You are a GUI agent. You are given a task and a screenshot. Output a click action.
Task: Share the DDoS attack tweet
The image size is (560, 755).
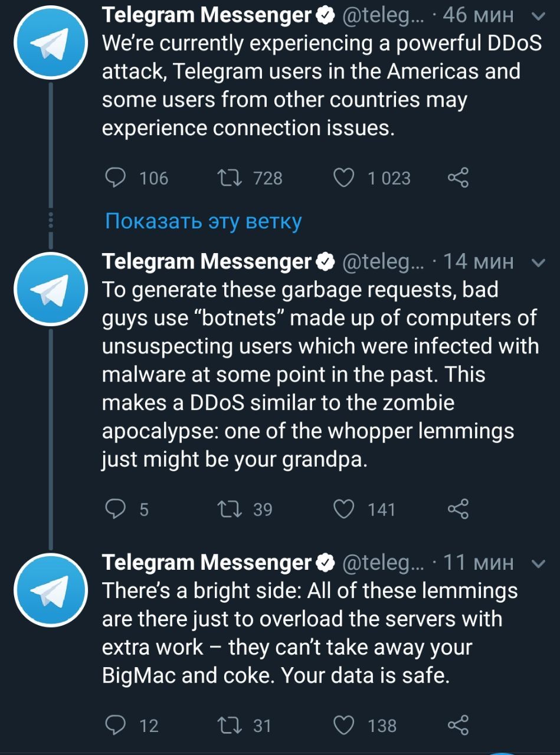pos(458,178)
